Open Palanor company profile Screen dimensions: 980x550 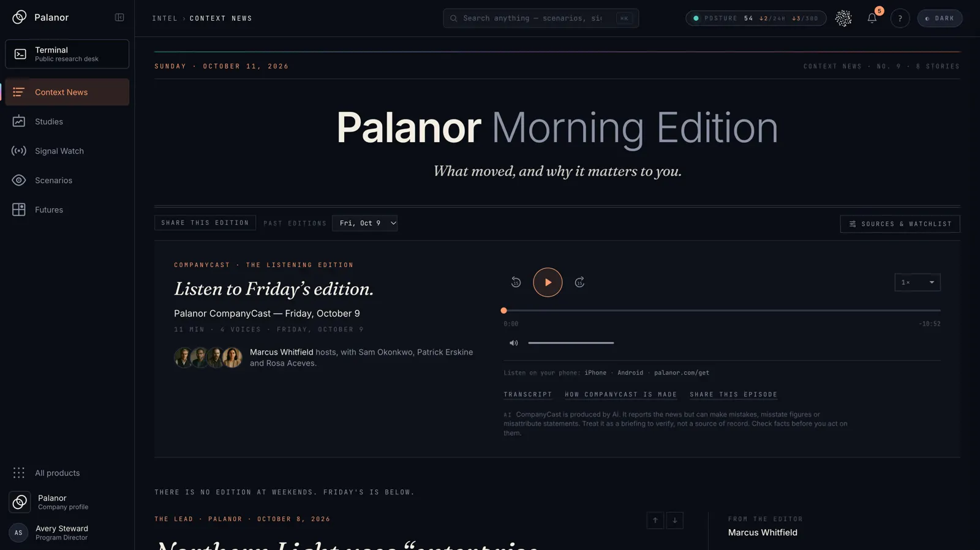coord(67,502)
